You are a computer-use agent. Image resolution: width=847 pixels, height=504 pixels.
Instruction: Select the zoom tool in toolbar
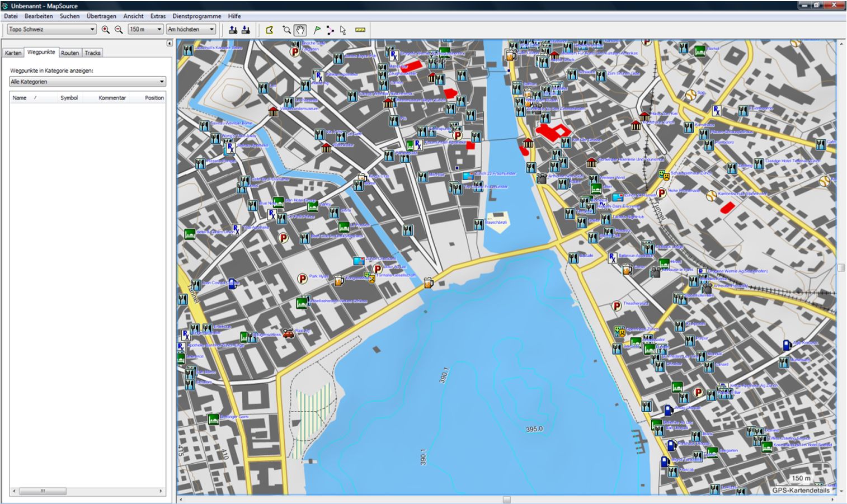[x=286, y=30]
